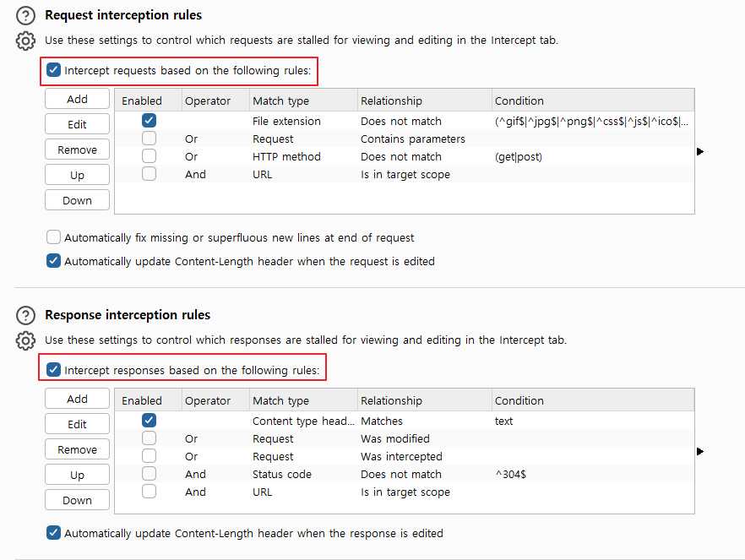Select the Was intercepted relationship cell
This screenshot has height=560, width=745.
click(424, 456)
